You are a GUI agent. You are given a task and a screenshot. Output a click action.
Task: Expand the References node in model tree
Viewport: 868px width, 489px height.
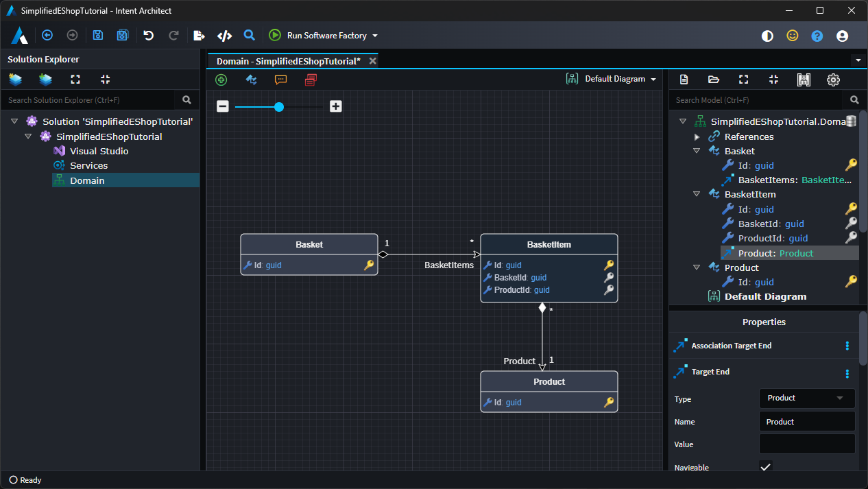coord(697,136)
